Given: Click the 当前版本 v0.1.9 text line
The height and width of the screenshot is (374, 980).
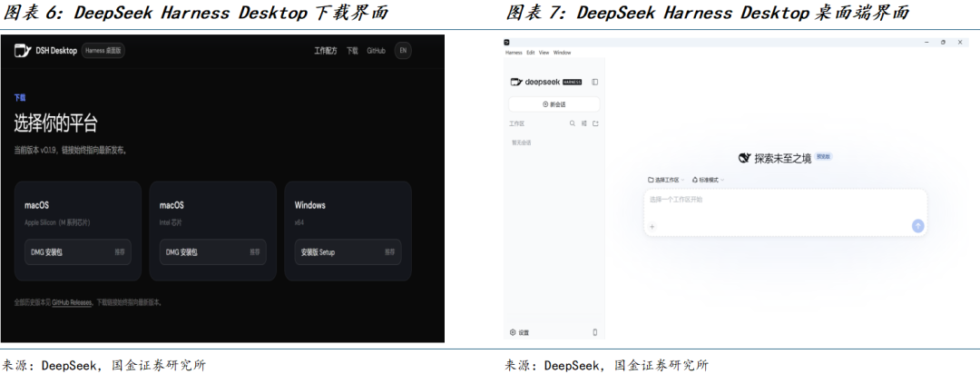Looking at the screenshot, I should (x=71, y=151).
